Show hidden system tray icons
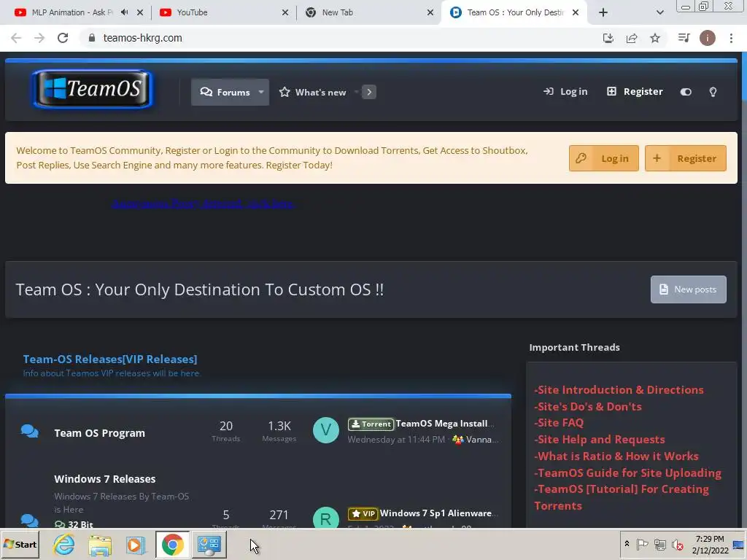 pyautogui.click(x=627, y=544)
